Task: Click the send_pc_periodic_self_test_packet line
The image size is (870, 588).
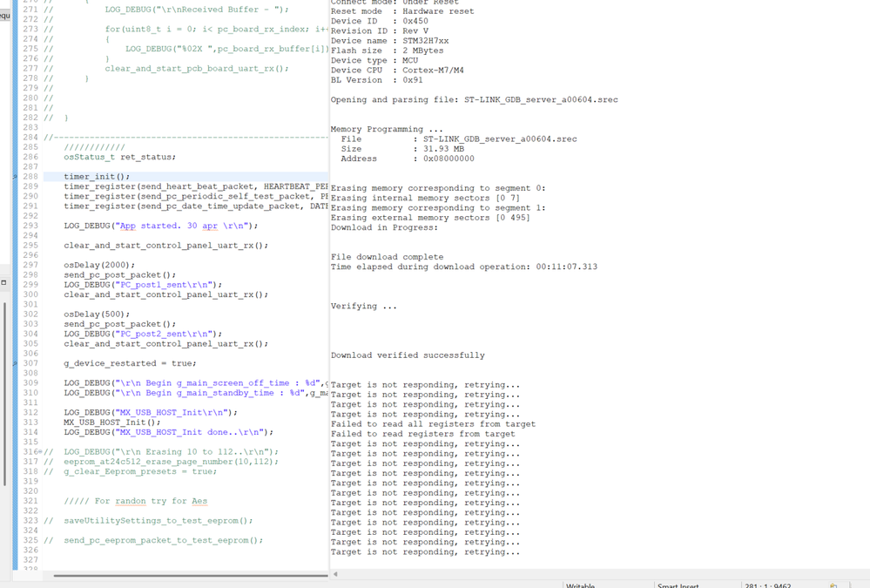Action: pyautogui.click(x=196, y=197)
